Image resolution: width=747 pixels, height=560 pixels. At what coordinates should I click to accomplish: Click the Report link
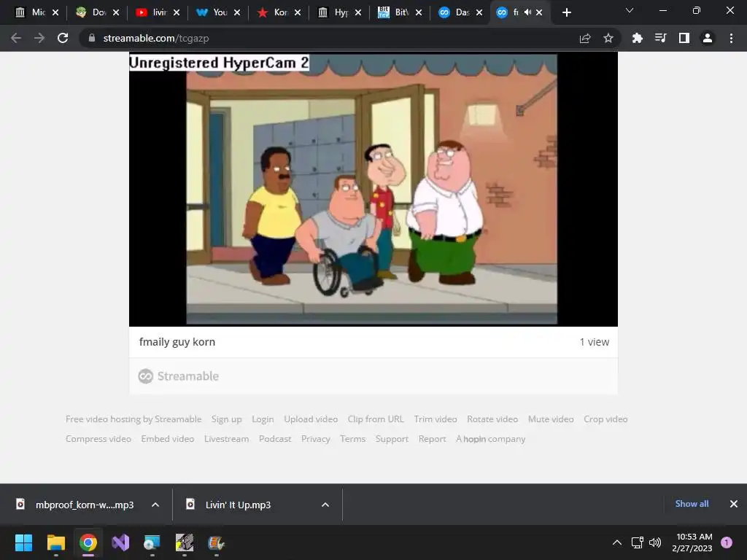tap(432, 439)
